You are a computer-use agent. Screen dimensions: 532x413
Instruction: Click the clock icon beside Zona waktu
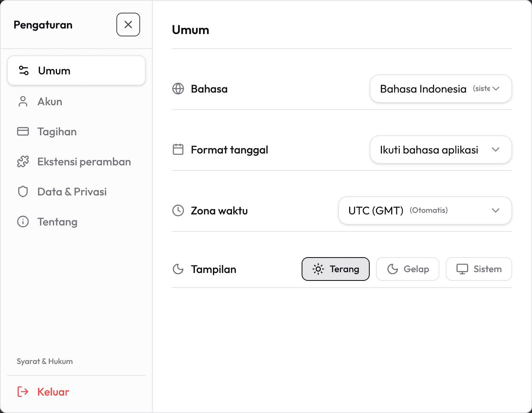pyautogui.click(x=178, y=210)
